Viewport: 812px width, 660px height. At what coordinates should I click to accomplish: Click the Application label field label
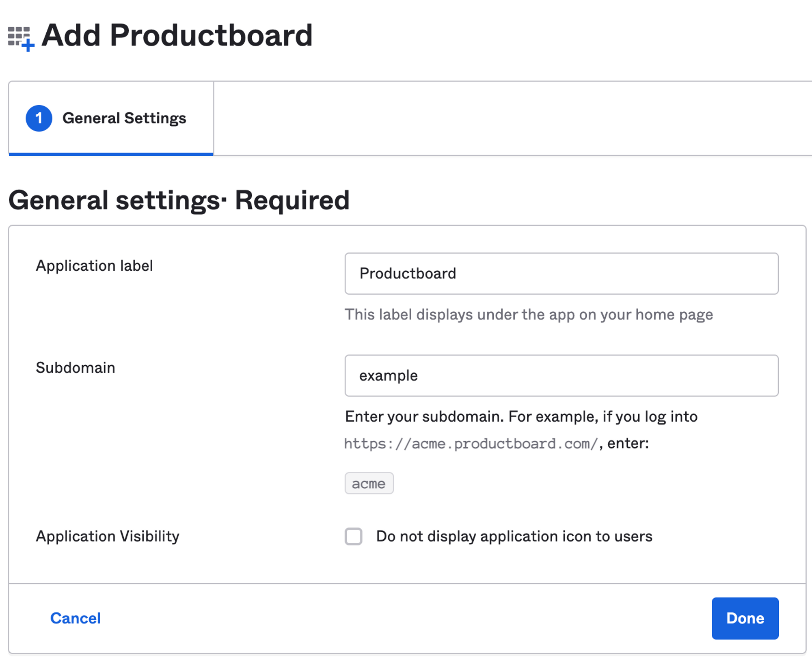click(94, 266)
